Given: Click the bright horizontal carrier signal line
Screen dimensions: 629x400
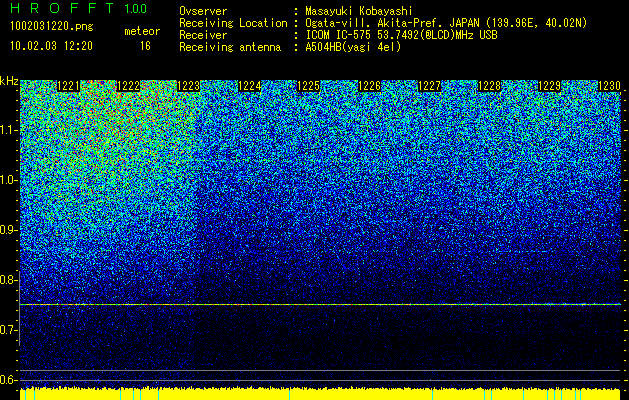Looking at the screenshot, I should [320, 305].
